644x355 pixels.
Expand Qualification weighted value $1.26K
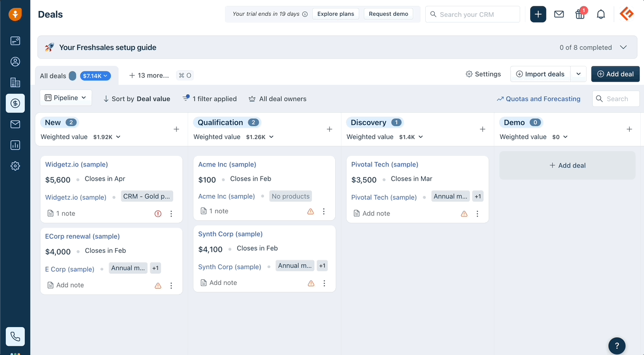tap(260, 137)
